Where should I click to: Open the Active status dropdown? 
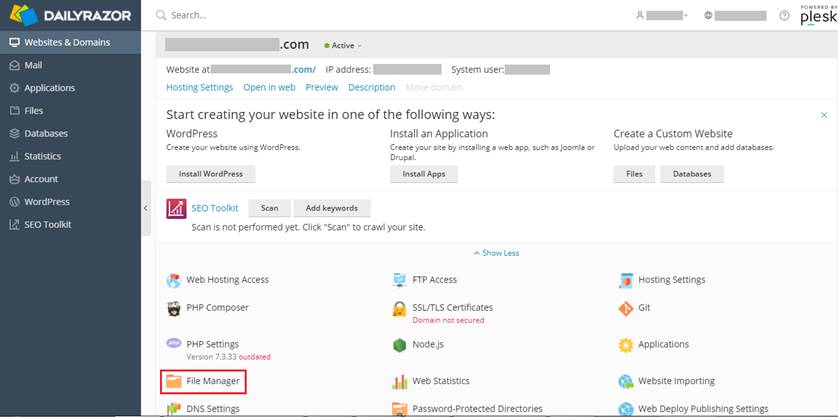click(x=343, y=45)
